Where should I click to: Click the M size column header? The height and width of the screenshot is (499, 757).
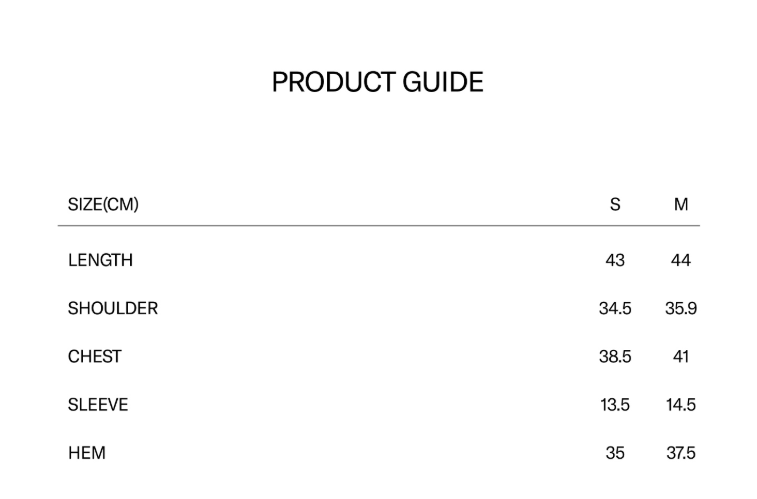click(x=681, y=205)
